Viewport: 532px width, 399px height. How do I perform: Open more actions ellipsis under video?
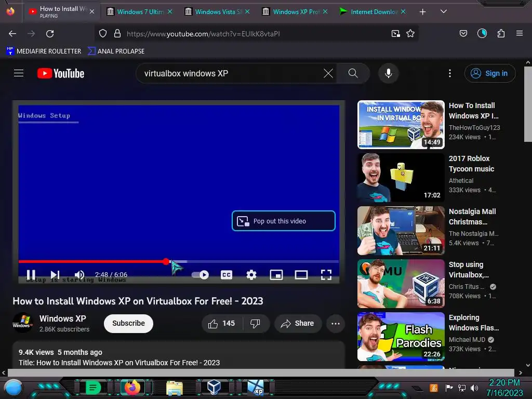click(336, 323)
